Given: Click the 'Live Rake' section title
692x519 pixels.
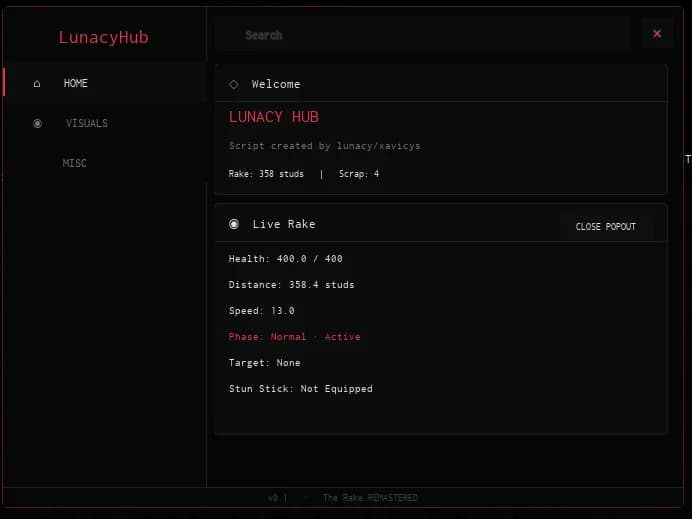Looking at the screenshot, I should (x=284, y=224).
